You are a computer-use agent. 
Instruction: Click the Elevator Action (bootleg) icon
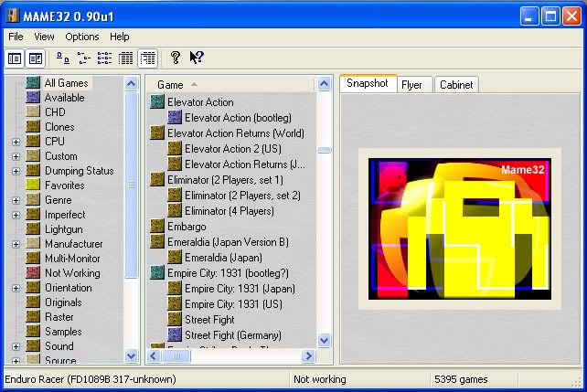pyautogui.click(x=175, y=118)
